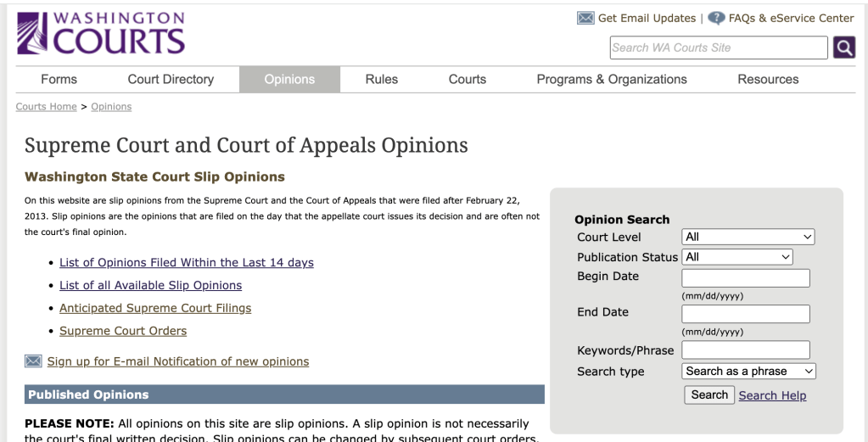Click the Get Email Updates envelope icon
Screen dimensions: 868x442
tap(585, 18)
